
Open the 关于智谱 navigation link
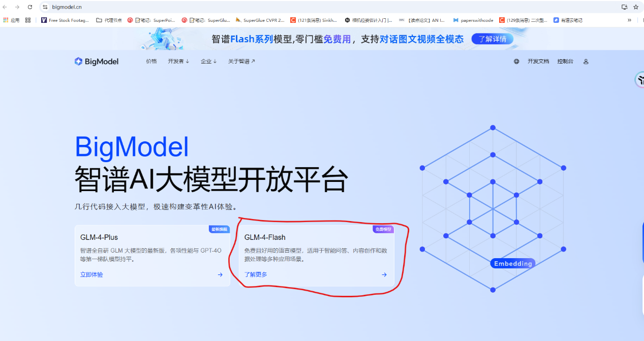241,61
